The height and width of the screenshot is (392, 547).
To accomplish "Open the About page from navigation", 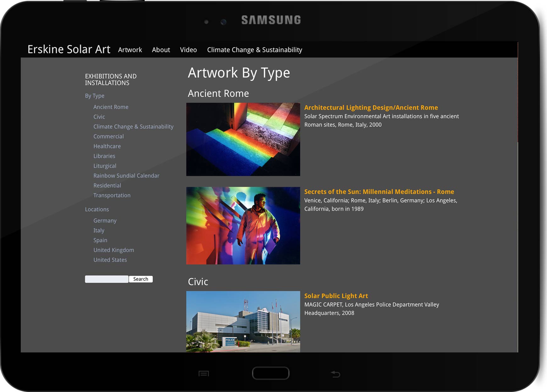I will (161, 50).
